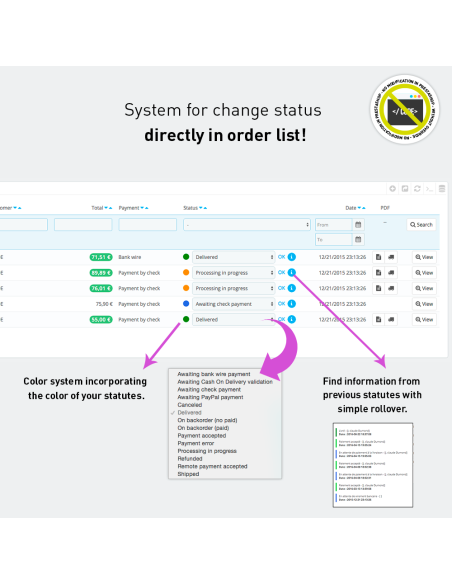Image resolution: width=452 pixels, height=584 pixels.
Task: Download invoice PDF for 55,00 € order
Action: (x=379, y=320)
